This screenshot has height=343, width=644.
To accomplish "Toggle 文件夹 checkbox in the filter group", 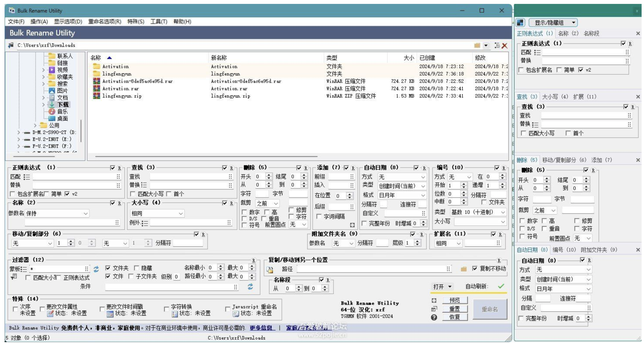I will (108, 268).
